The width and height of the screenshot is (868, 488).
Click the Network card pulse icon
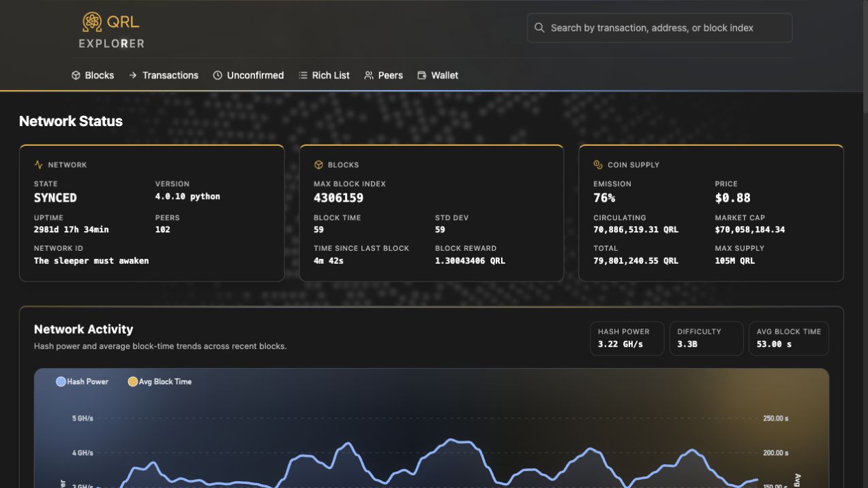tap(38, 165)
